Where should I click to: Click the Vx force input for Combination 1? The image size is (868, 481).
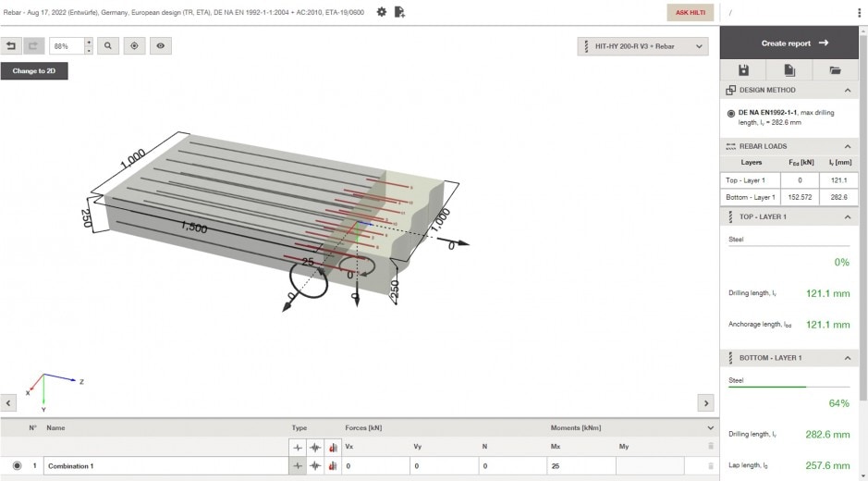tap(376, 466)
